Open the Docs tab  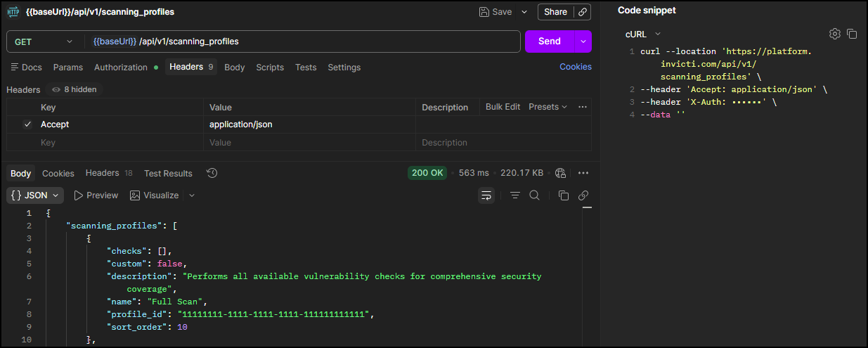tap(27, 67)
